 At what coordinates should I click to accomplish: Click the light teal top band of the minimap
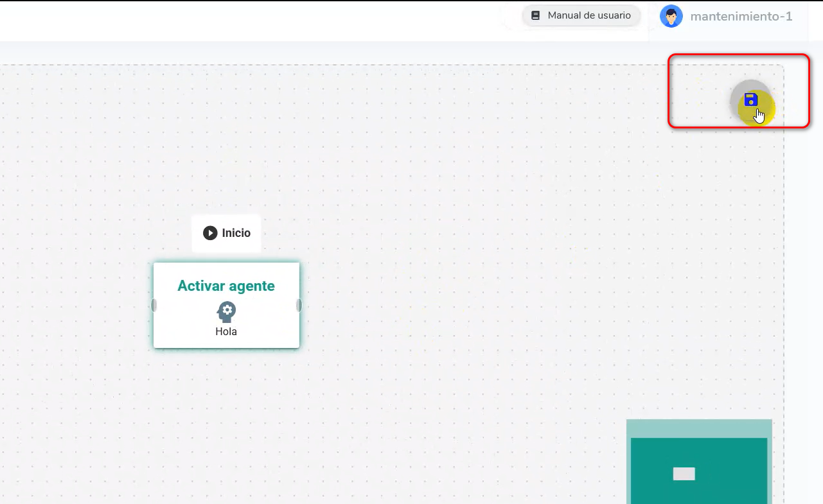(699, 428)
